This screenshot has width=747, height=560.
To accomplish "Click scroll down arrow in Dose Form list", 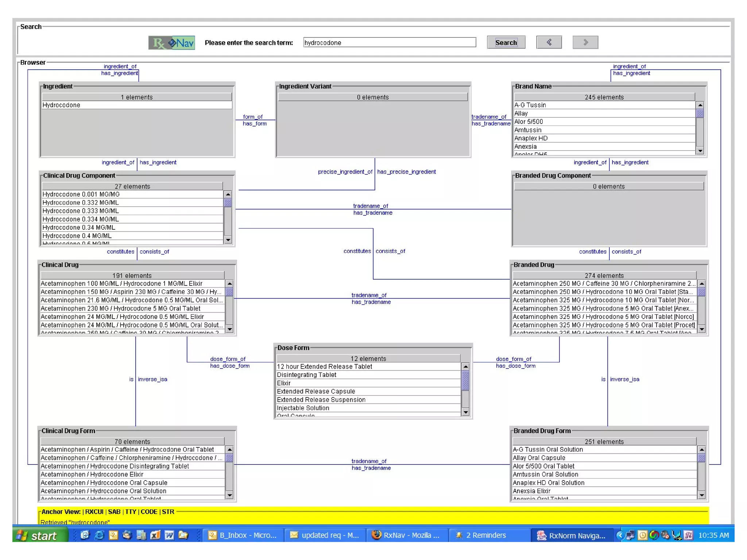I will coord(465,412).
